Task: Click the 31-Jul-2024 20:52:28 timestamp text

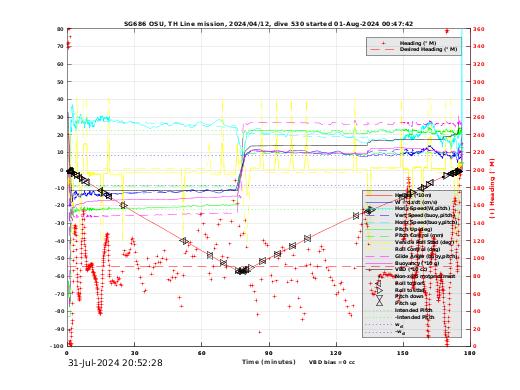Action: pyautogui.click(x=115, y=363)
